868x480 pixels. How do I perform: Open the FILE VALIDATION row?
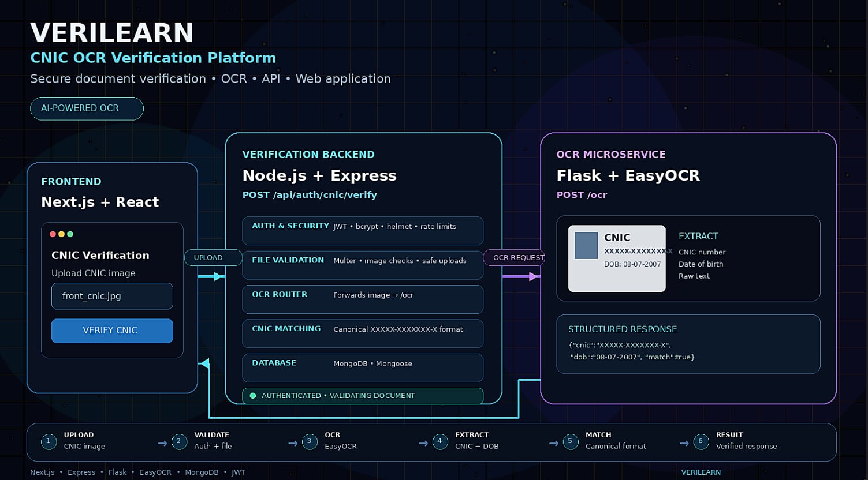point(363,265)
